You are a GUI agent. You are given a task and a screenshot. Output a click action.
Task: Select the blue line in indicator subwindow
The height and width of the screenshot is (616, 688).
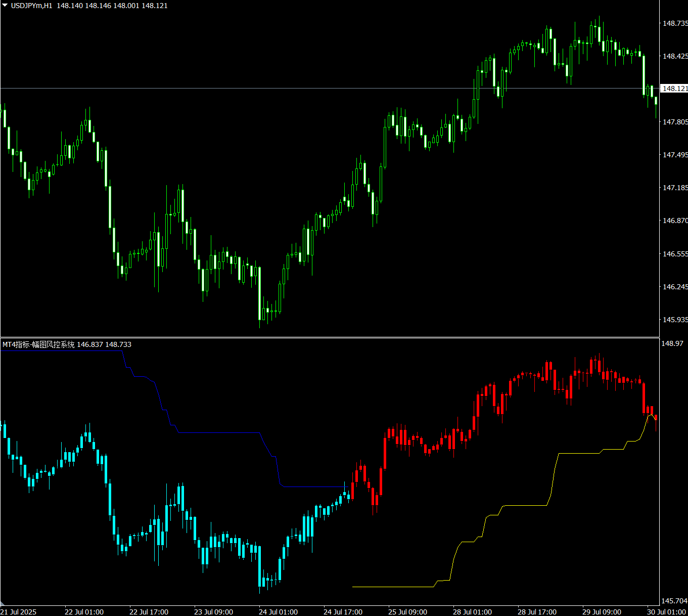(x=217, y=433)
